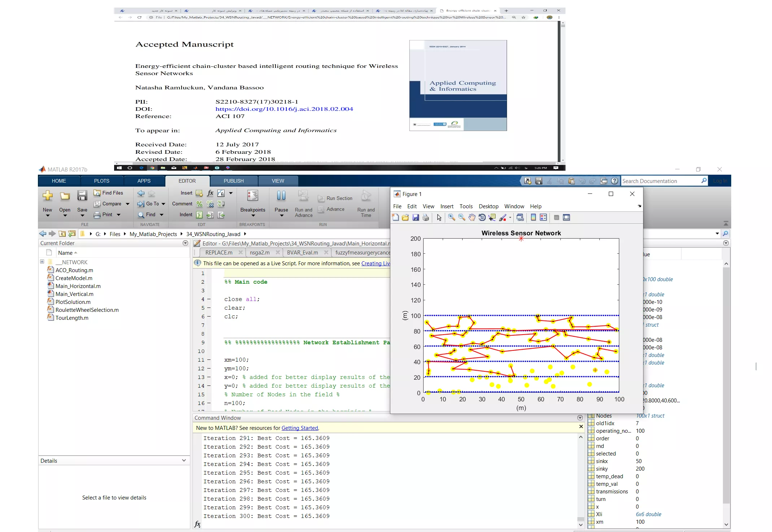
Task: Toggle Insert Colorbar on the figure
Action: (533, 217)
